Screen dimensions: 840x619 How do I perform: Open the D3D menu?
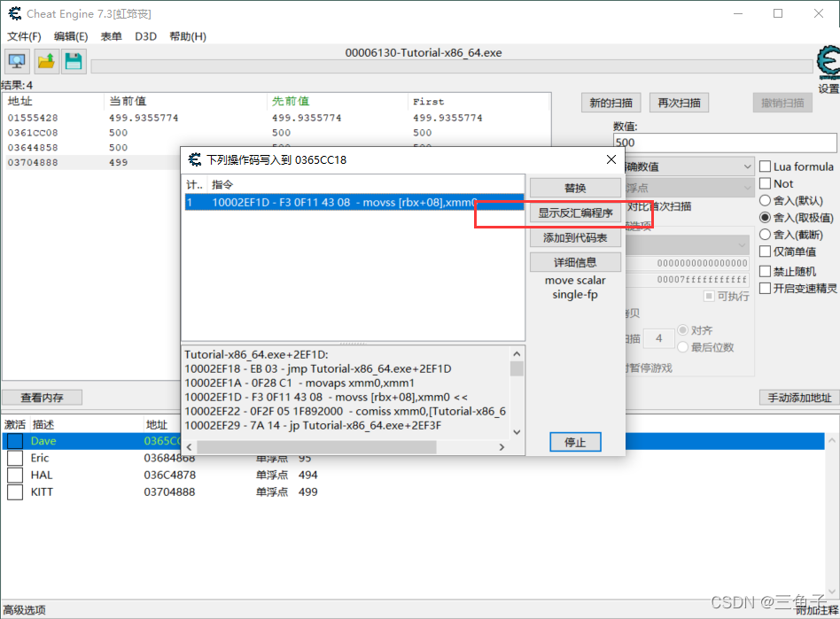145,36
